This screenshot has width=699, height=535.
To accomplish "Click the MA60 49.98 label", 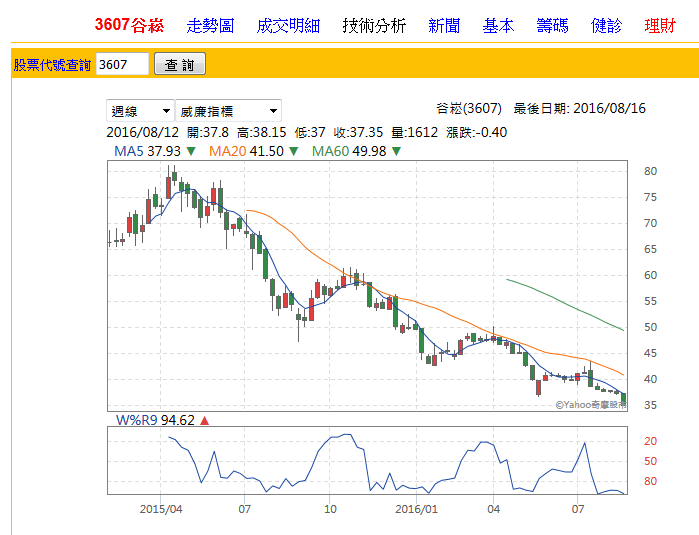I will [x=349, y=151].
